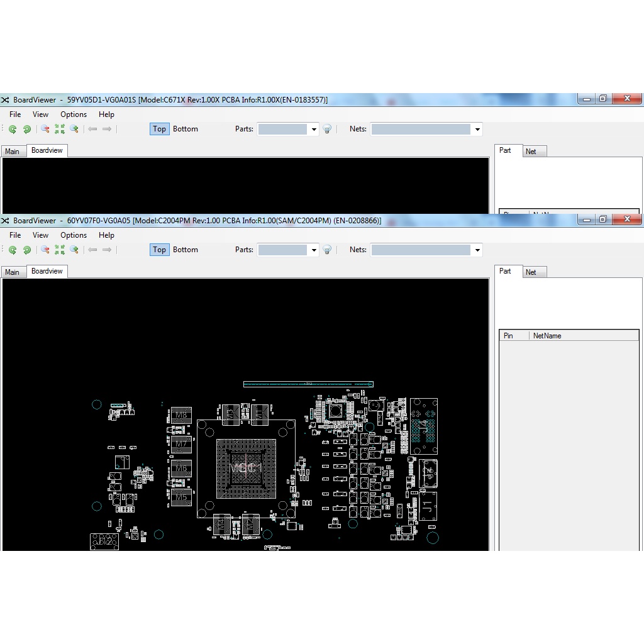
Task: Open File menu in 60YV07F0 window
Action: point(15,235)
